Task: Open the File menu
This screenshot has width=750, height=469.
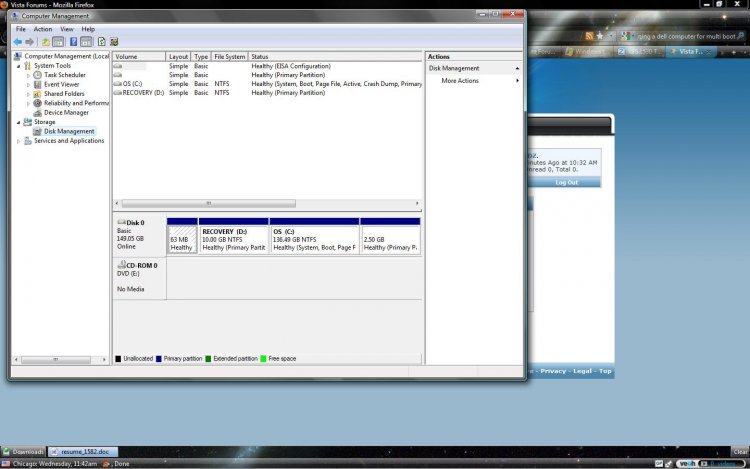Action: [21, 29]
